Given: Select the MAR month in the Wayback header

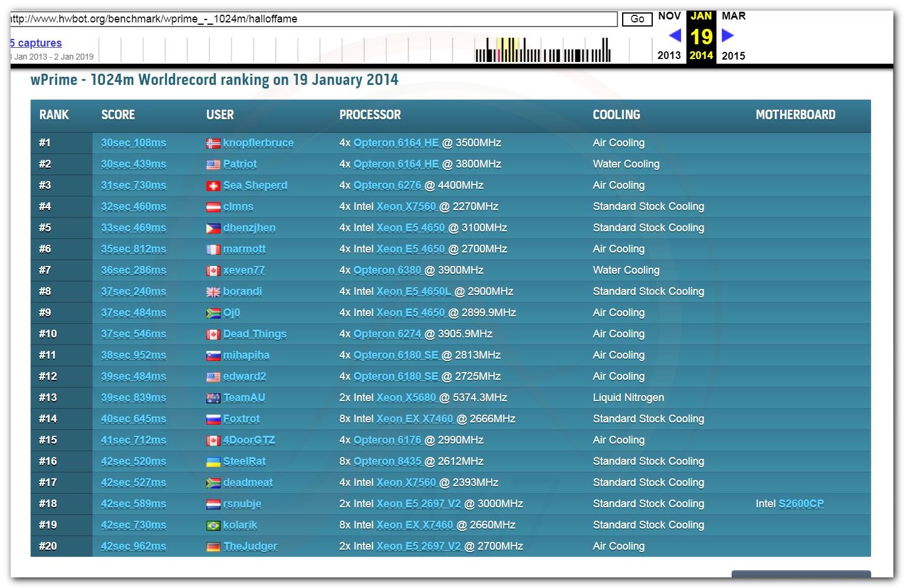Looking at the screenshot, I should point(734,16).
